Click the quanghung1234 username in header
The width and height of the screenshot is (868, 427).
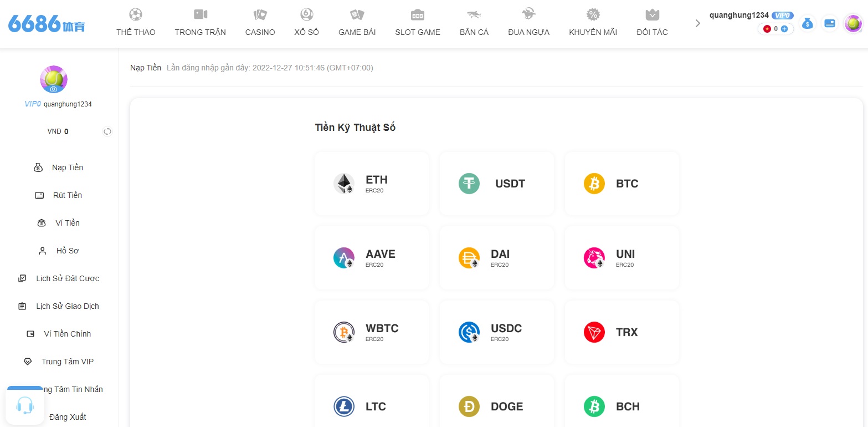[739, 16]
